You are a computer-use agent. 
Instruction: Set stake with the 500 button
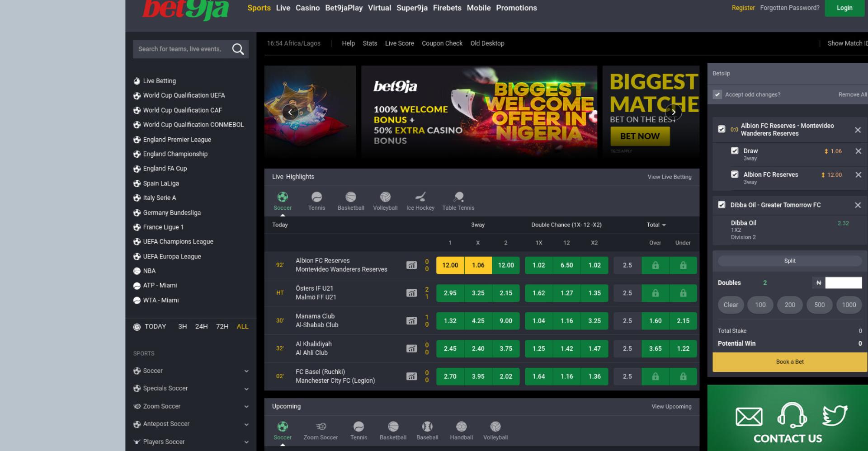pyautogui.click(x=819, y=305)
